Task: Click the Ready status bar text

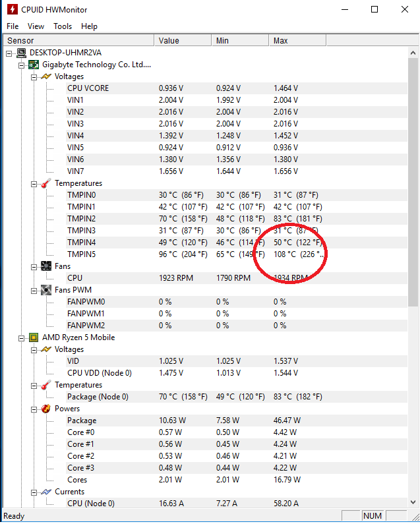Action: click(x=14, y=516)
